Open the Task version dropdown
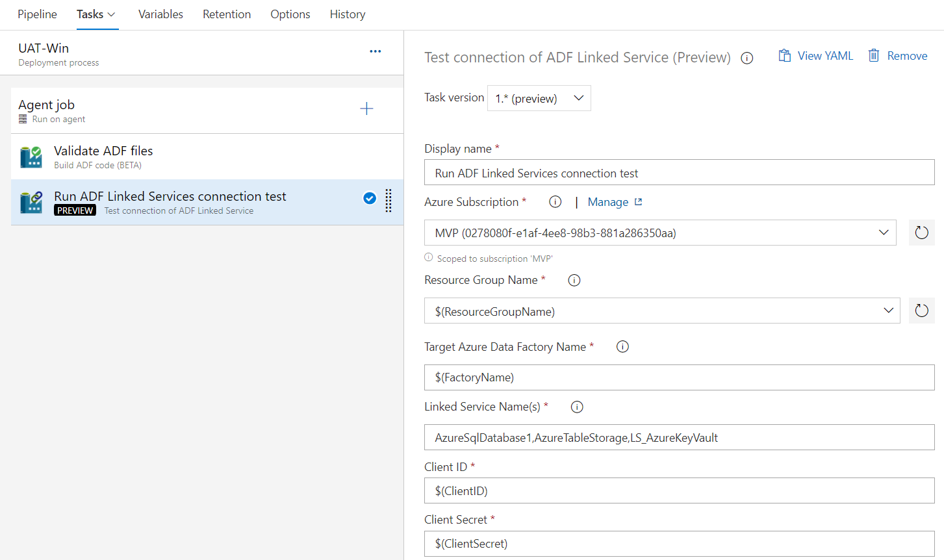944x560 pixels. (539, 98)
